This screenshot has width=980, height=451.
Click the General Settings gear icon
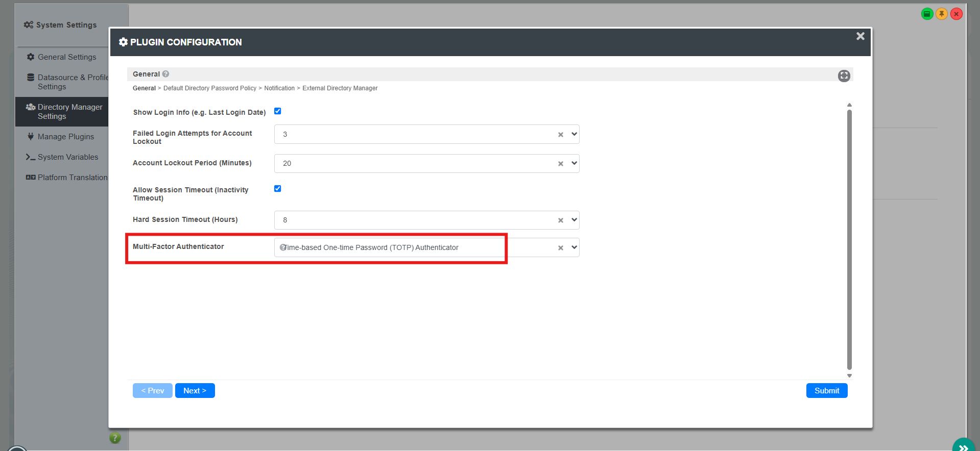pyautogui.click(x=31, y=57)
